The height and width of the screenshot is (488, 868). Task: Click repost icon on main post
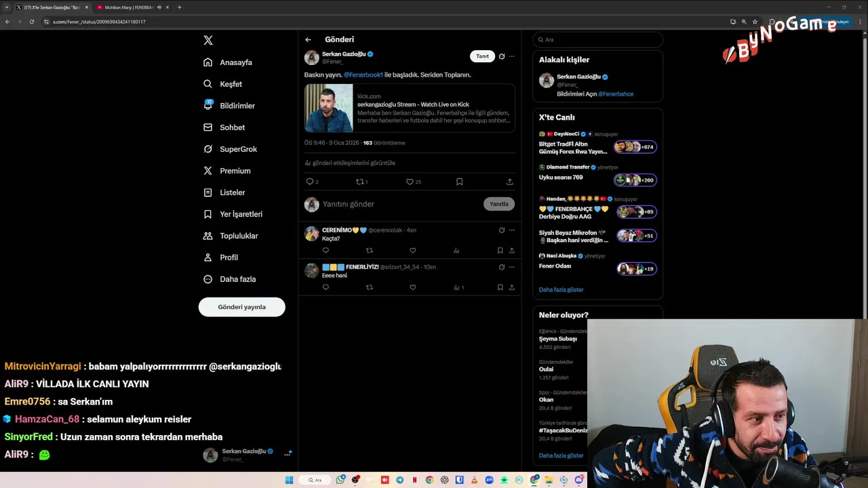(360, 182)
